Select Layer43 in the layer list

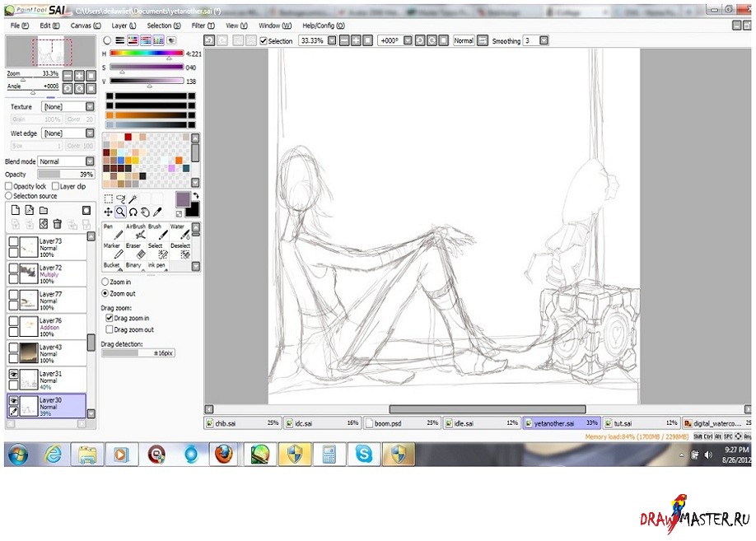(47, 353)
